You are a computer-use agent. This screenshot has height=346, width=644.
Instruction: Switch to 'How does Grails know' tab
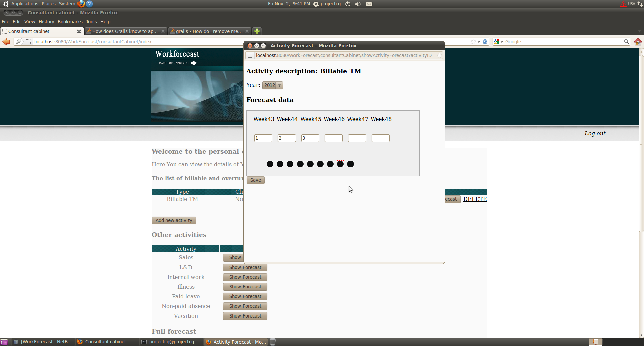(x=124, y=31)
